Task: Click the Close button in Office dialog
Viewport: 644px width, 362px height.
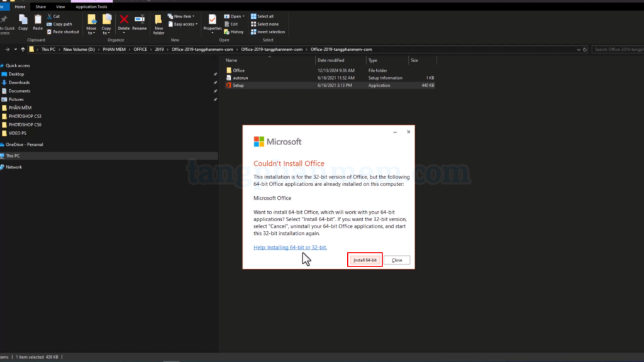Action: click(x=397, y=260)
